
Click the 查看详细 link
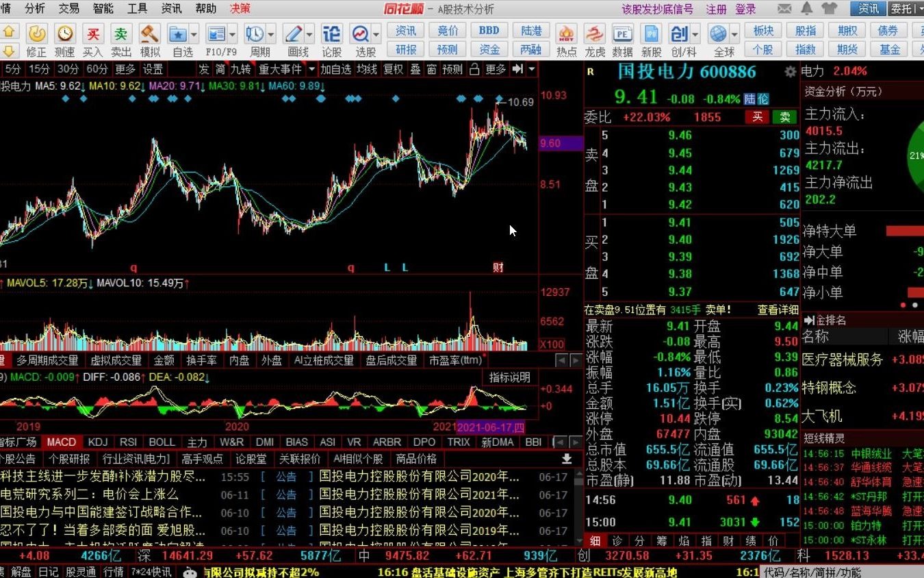pos(778,310)
